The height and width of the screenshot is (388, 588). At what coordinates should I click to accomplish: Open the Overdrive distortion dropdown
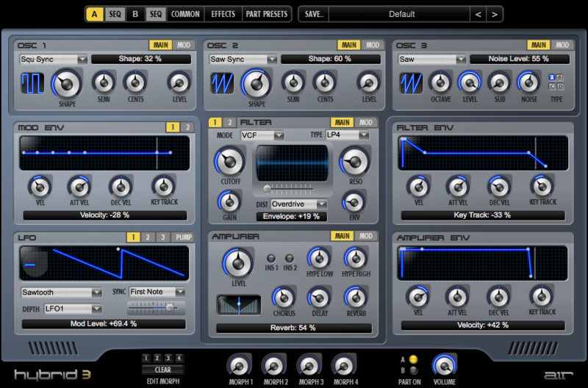click(298, 204)
